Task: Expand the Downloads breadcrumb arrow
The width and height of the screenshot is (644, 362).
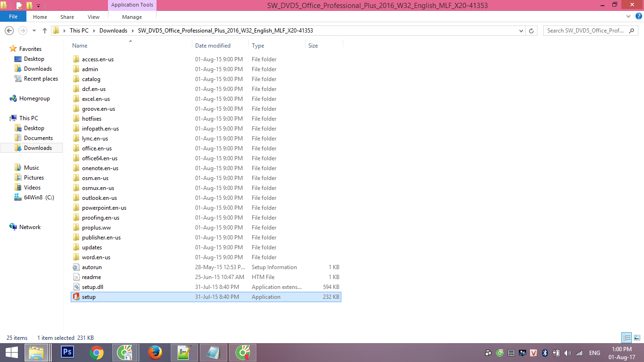Action: pyautogui.click(x=132, y=31)
